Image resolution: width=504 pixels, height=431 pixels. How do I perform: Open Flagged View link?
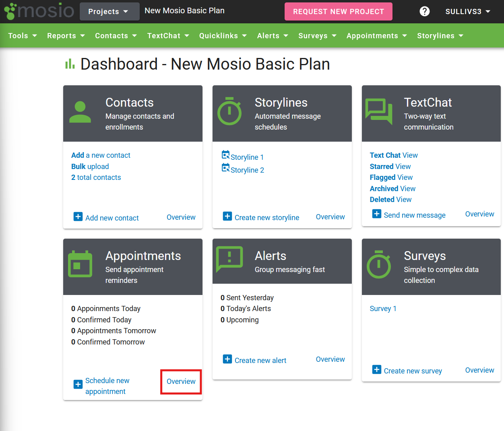[x=391, y=177]
